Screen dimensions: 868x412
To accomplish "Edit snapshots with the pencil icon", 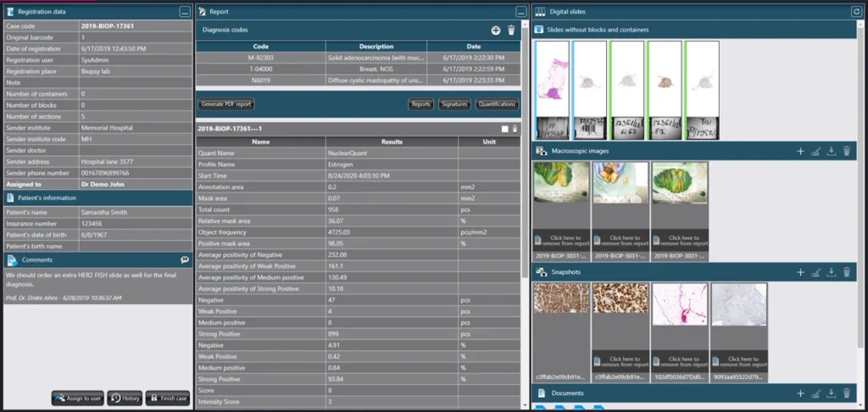I will coord(815,272).
